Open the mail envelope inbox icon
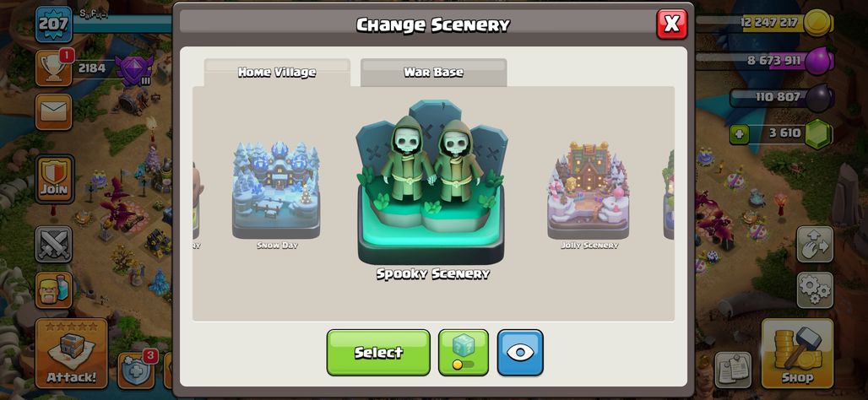 pyautogui.click(x=54, y=111)
